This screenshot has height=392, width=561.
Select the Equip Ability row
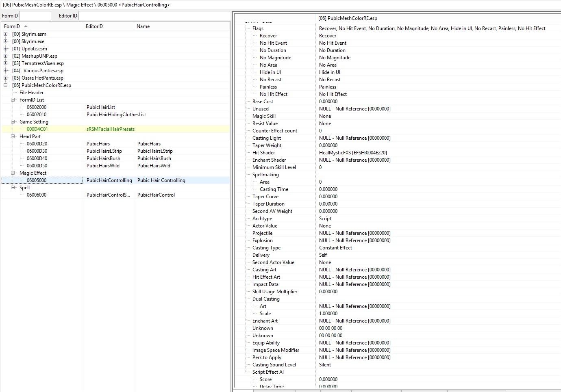tap(398, 343)
